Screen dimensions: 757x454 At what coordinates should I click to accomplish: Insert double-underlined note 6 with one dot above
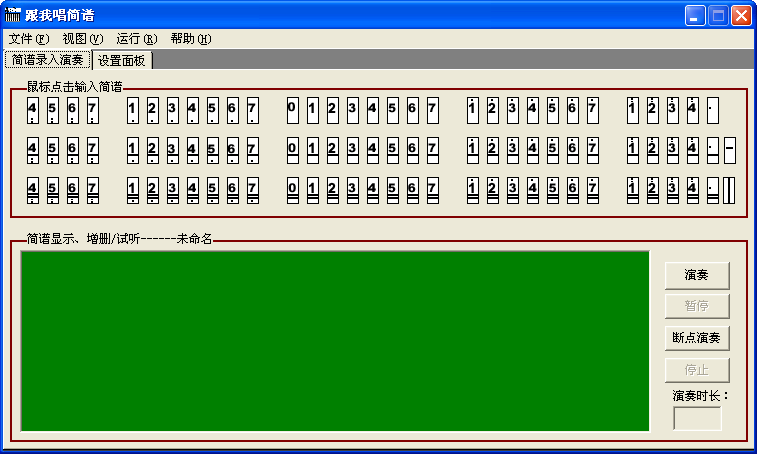[x=573, y=191]
